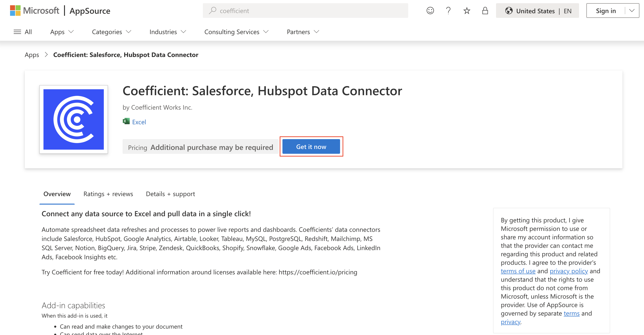Viewport: 644px width, 335px height.
Task: Click the lock private marketplace icon
Action: [485, 11]
